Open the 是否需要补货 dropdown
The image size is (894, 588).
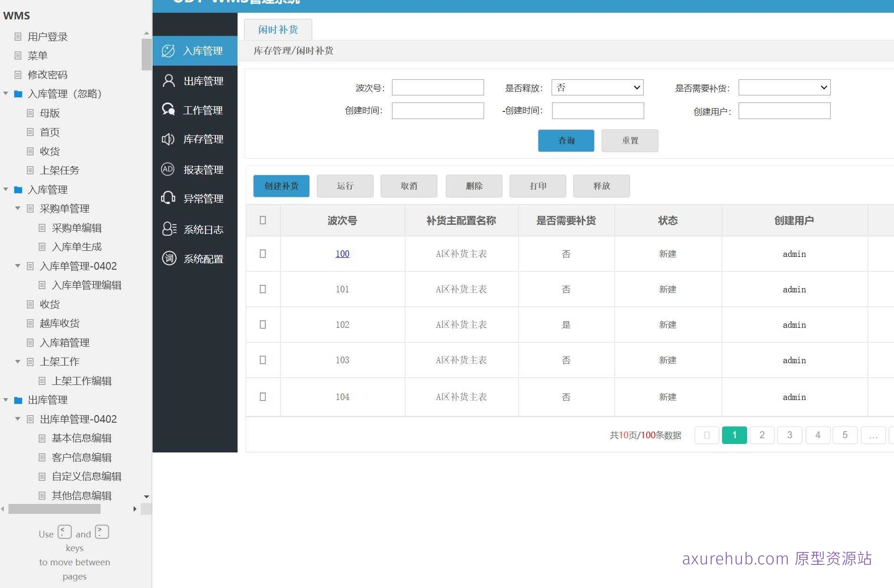[784, 87]
